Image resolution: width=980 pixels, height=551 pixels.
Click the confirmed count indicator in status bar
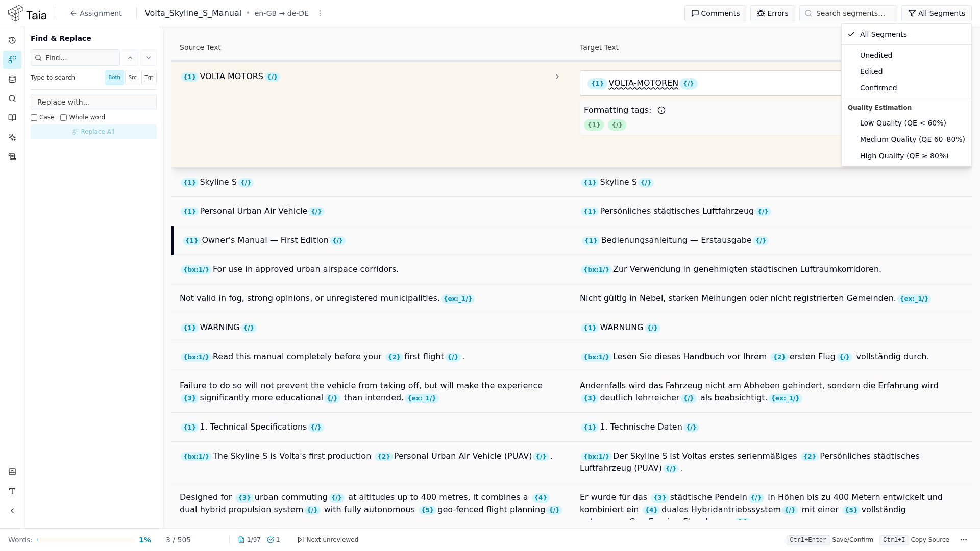(274, 540)
